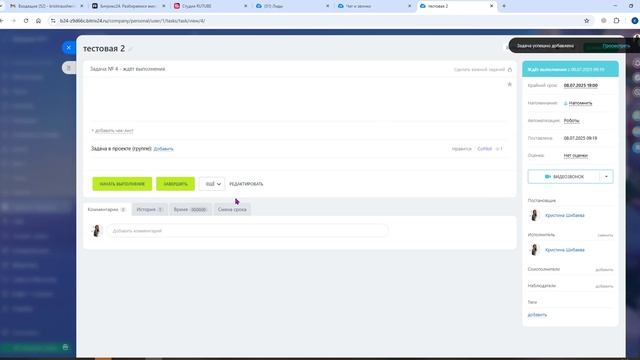Image resolution: width=640 pixels, height=360 pixels.
Task: Switch to the Время tab
Action: [x=190, y=209]
